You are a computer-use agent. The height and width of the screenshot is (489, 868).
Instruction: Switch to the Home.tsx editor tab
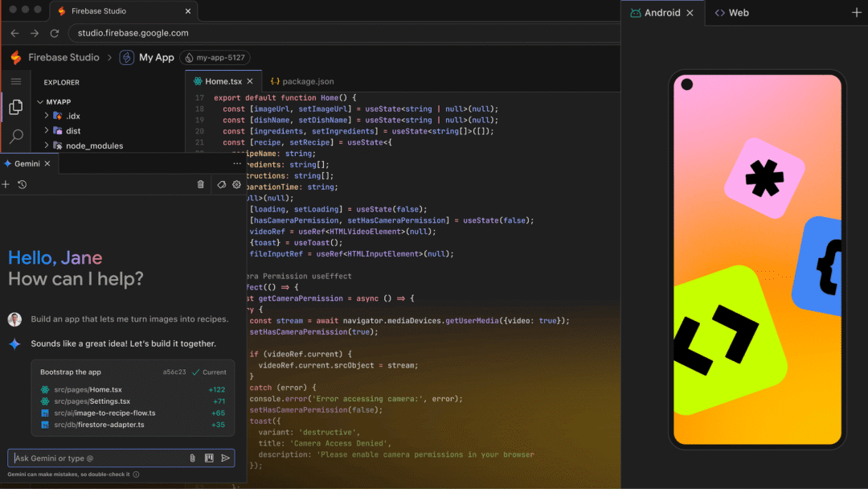223,81
